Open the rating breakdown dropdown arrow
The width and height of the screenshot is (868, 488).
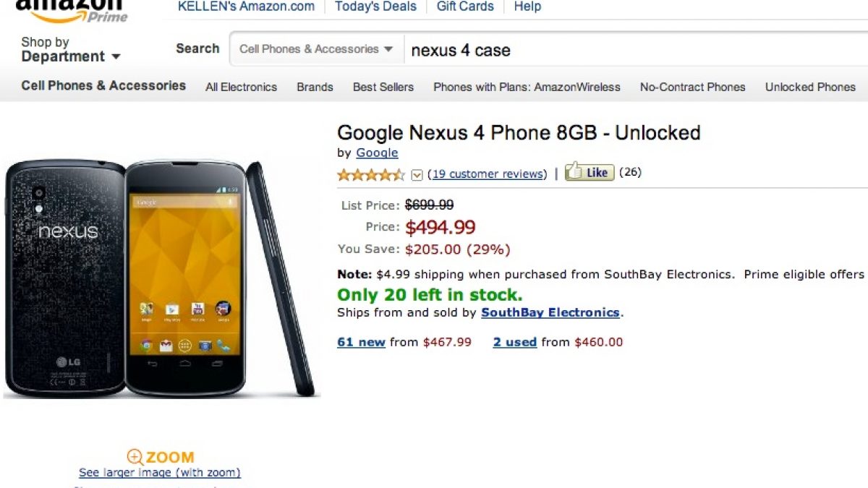pyautogui.click(x=417, y=174)
